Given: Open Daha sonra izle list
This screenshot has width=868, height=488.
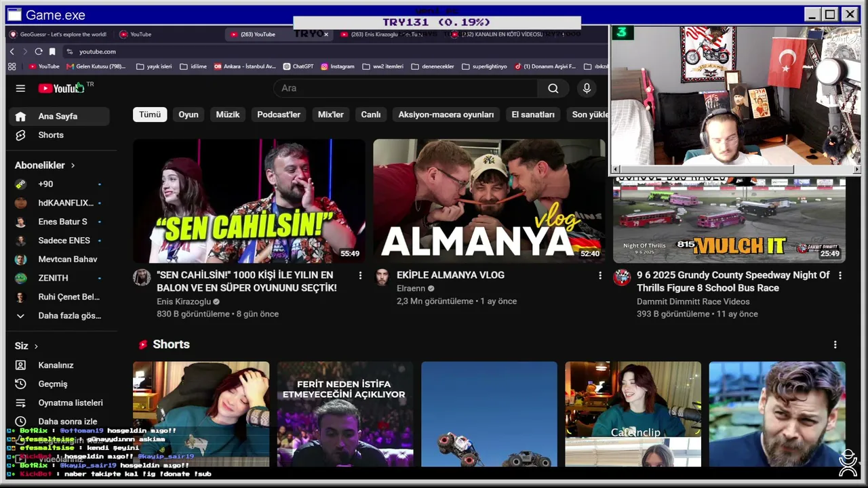Looking at the screenshot, I should coord(60,422).
